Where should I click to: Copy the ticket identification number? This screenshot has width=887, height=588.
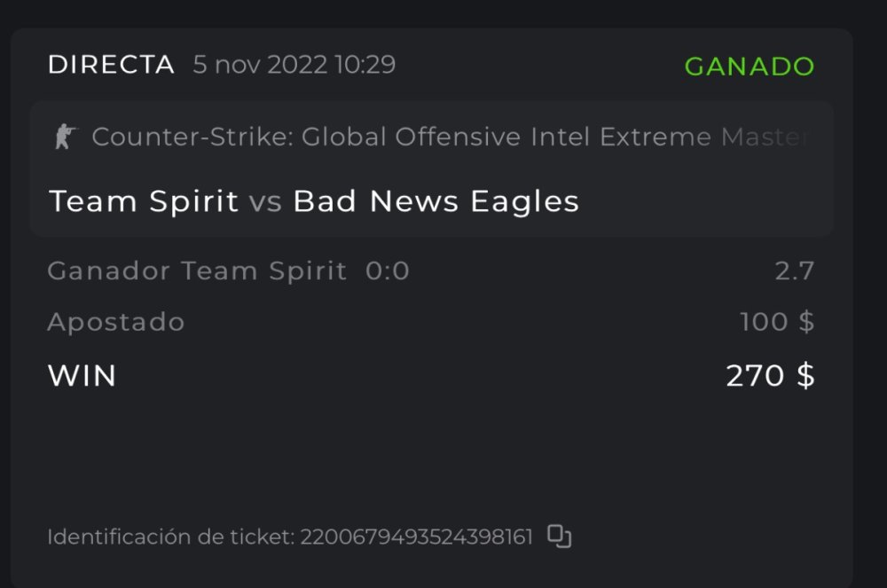coord(559,537)
